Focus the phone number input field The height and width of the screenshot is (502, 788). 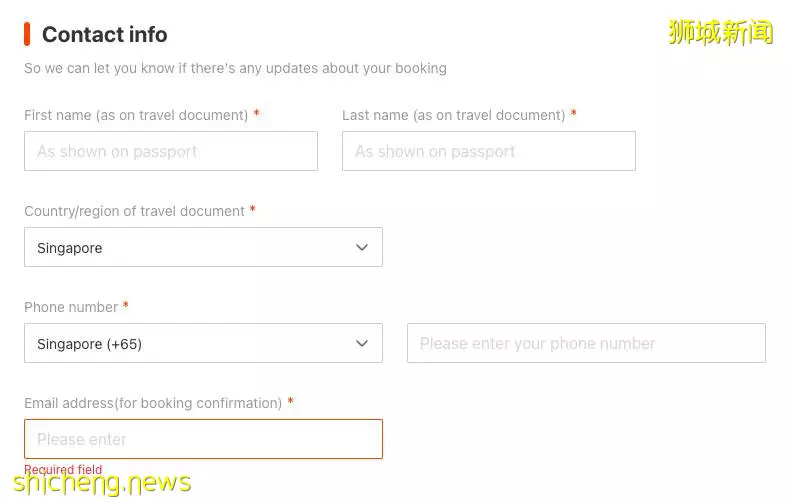586,343
